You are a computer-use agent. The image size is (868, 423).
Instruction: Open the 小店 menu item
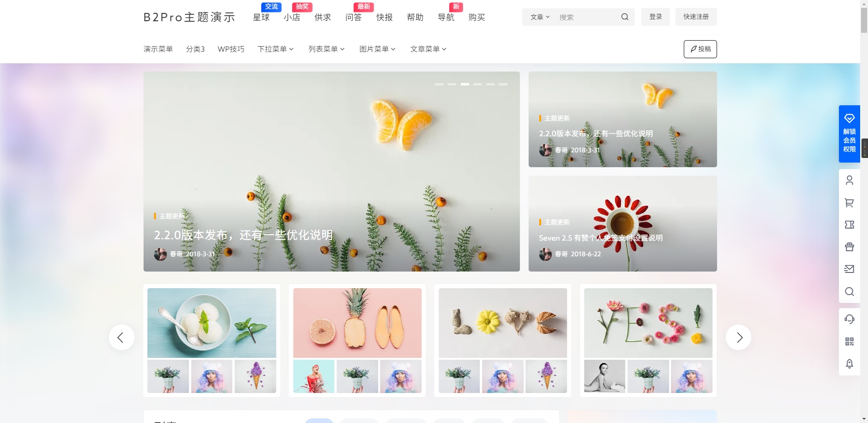click(292, 18)
